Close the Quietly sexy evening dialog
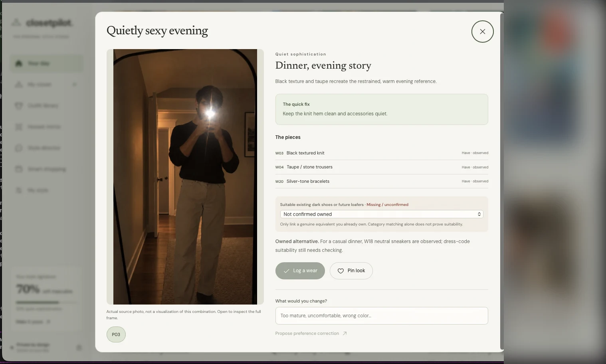606x364 pixels. point(482,32)
